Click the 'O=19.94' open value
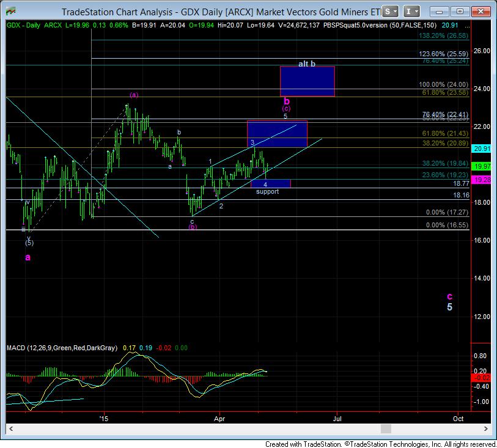Screen dimensions: 497x448 tap(201, 25)
